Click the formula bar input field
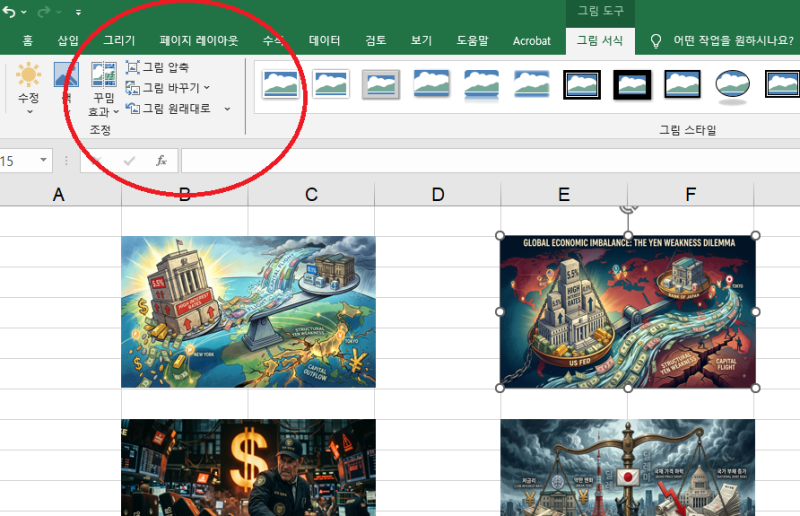This screenshot has width=800, height=516. pyautogui.click(x=490, y=161)
